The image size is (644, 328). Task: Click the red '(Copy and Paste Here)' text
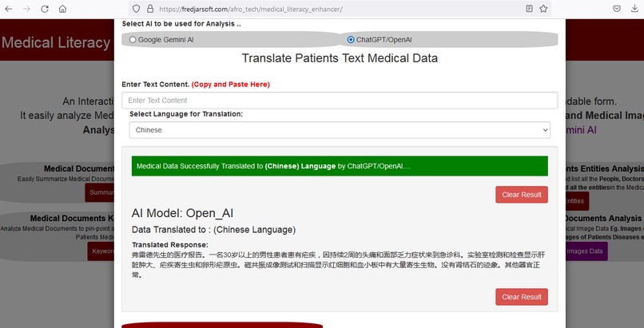coord(230,85)
